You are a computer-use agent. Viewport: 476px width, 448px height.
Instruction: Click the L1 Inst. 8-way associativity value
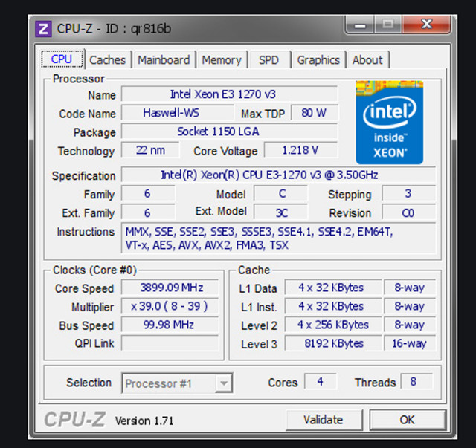410,306
